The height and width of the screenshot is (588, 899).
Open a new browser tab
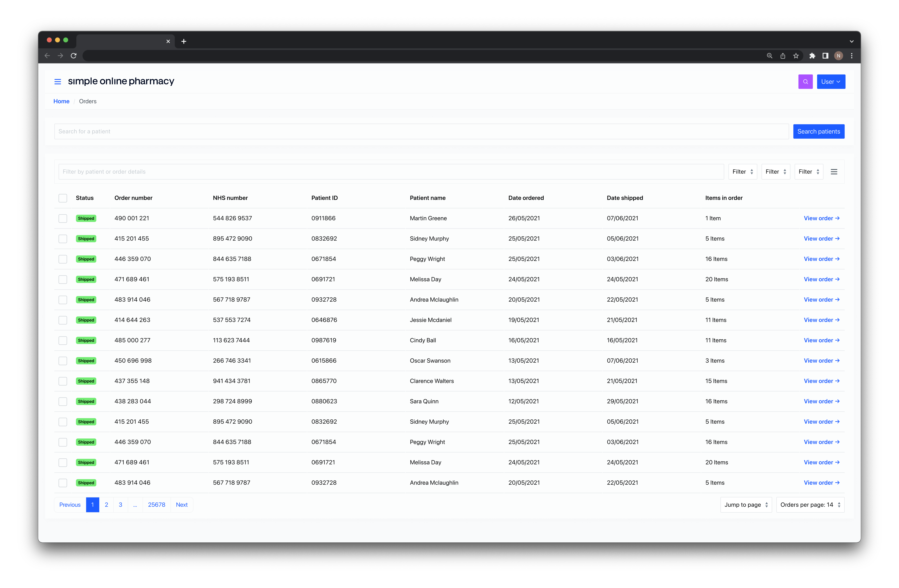click(x=184, y=42)
